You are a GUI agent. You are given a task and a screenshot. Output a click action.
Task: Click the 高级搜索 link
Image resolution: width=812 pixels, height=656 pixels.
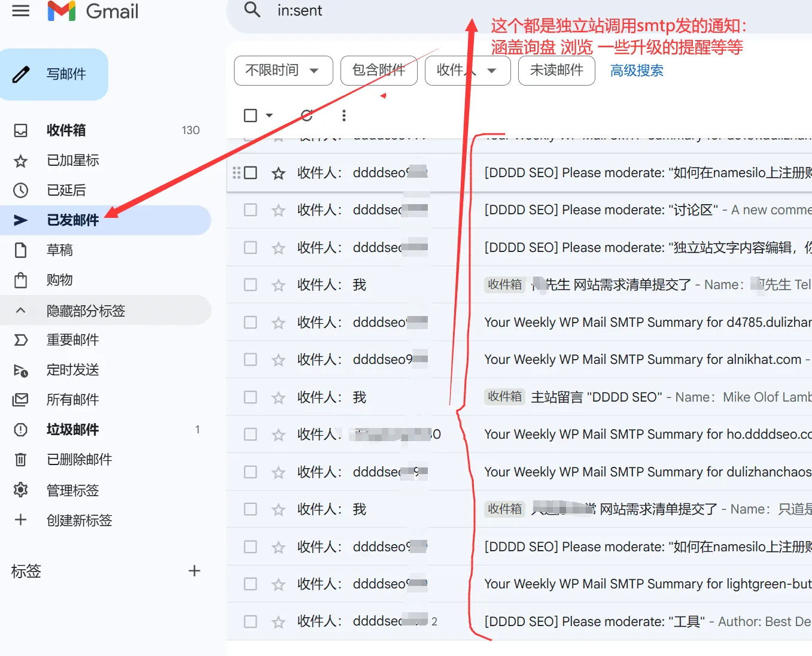pos(636,70)
